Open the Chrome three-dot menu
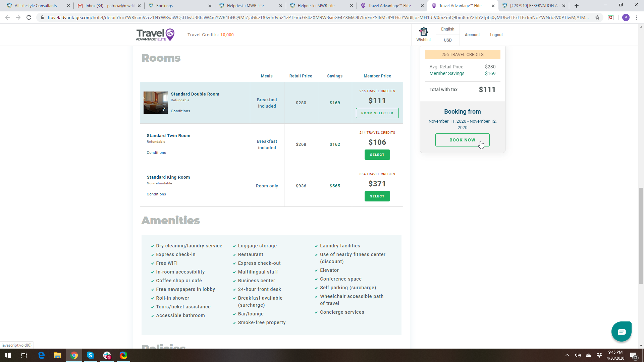Viewport: 644px width, 362px height. click(x=637, y=17)
